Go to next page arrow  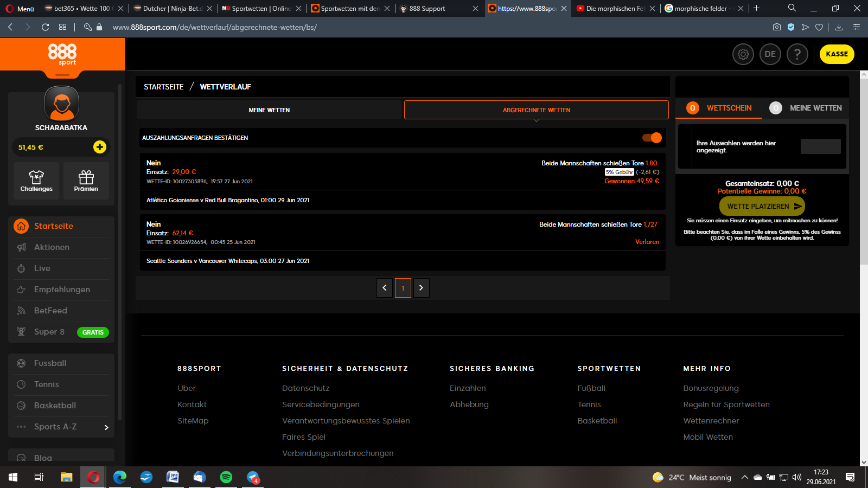point(422,288)
